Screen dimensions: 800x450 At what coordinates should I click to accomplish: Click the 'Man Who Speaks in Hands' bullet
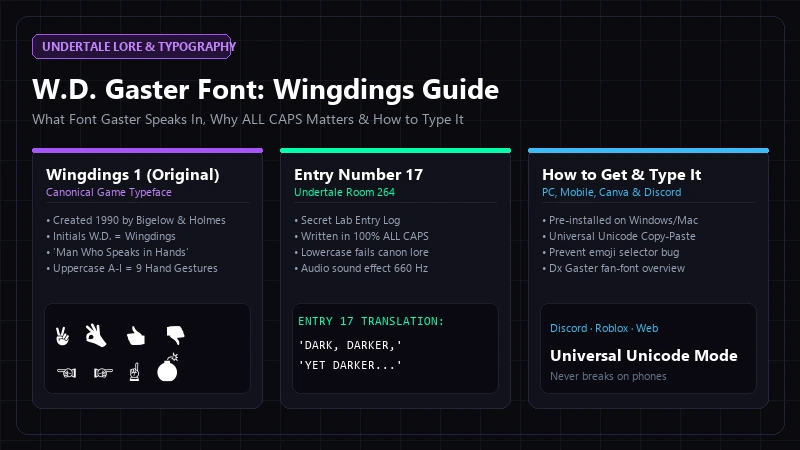coord(117,252)
